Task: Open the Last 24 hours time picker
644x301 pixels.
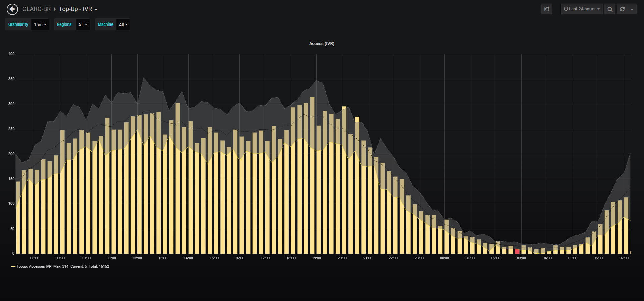Action: tap(582, 9)
